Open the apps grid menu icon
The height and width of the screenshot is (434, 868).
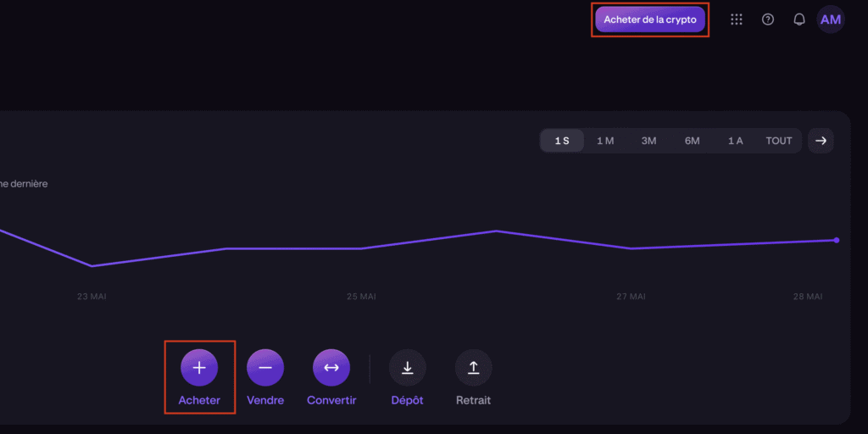point(737,19)
